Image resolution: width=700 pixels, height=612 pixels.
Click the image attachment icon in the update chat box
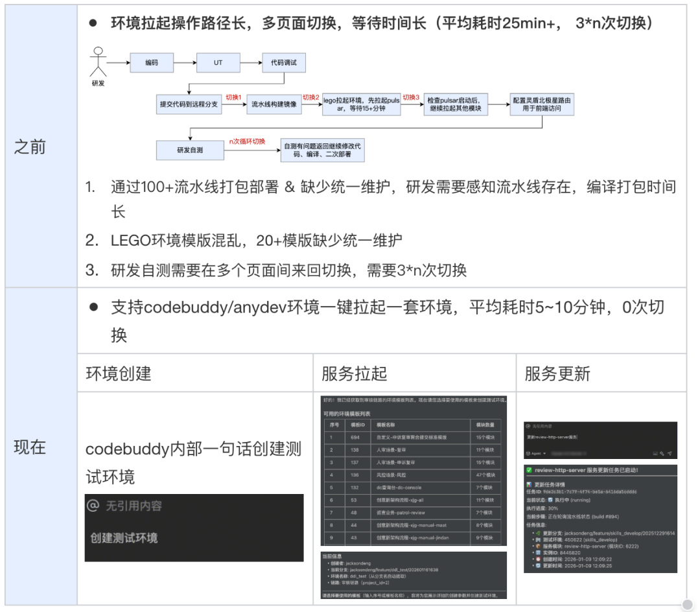655,453
